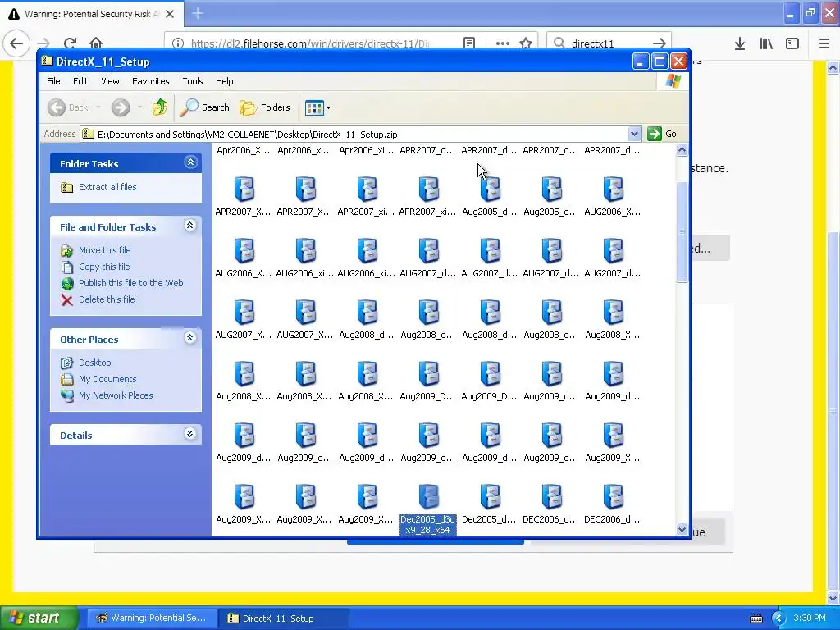Bookmark page with Firefox star icon
This screenshot has width=840, height=630.
(526, 43)
